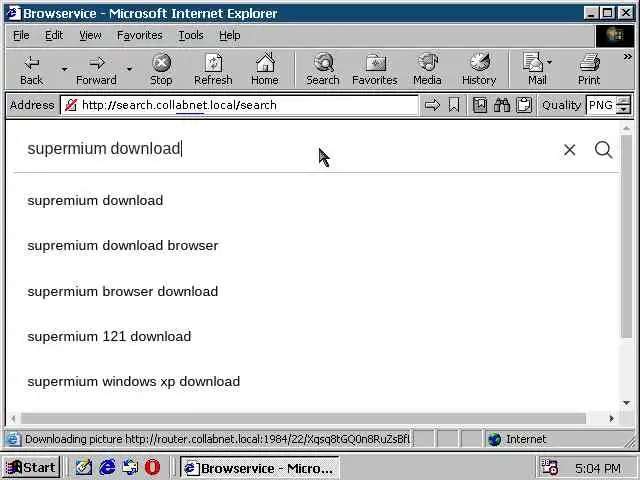The image size is (640, 480).
Task: Open the Favorites menu
Action: [x=140, y=36]
